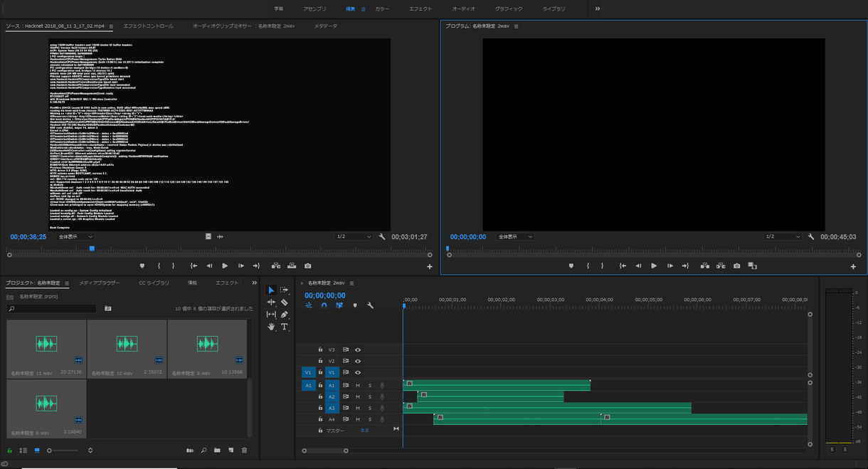868x469 pixels.
Task: Add marker in program monitor
Action: click(x=571, y=265)
